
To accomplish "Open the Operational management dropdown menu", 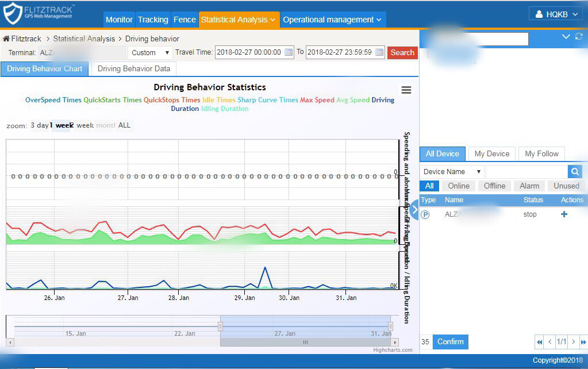I will coord(333,20).
